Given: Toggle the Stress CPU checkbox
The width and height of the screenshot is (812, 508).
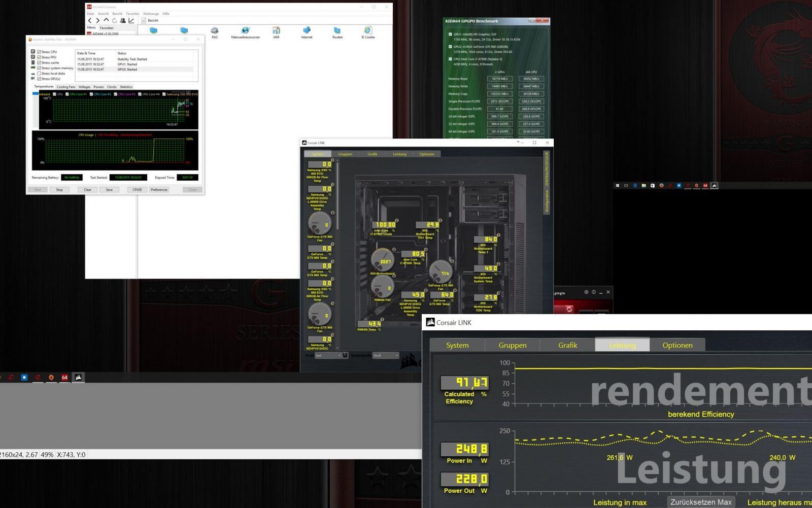Looking at the screenshot, I should tap(39, 52).
